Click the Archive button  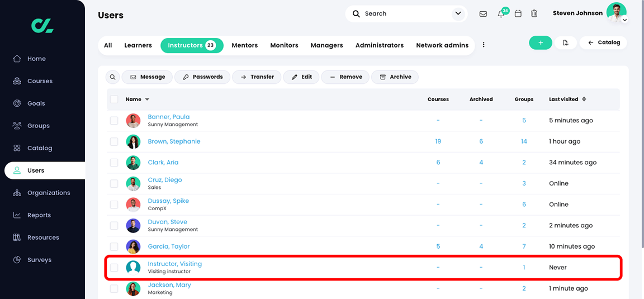pyautogui.click(x=395, y=77)
